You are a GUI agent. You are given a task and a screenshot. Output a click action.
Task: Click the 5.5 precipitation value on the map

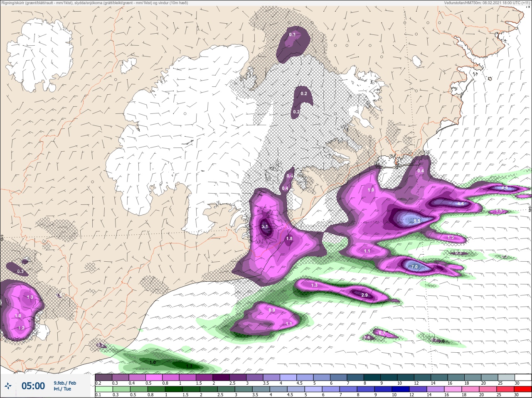tap(417, 221)
